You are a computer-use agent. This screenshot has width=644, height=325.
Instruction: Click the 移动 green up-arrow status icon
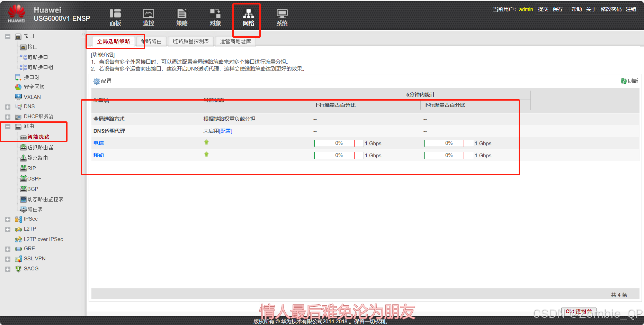pyautogui.click(x=206, y=154)
